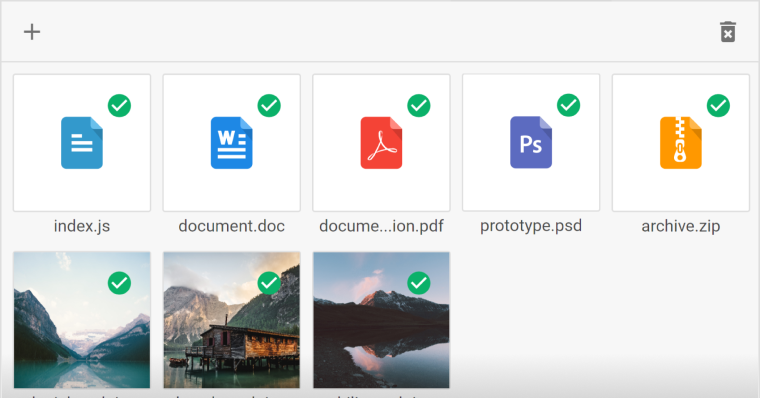Viewport: 760px width, 398px height.
Task: Select the blue index.js file icon
Action: (x=82, y=143)
